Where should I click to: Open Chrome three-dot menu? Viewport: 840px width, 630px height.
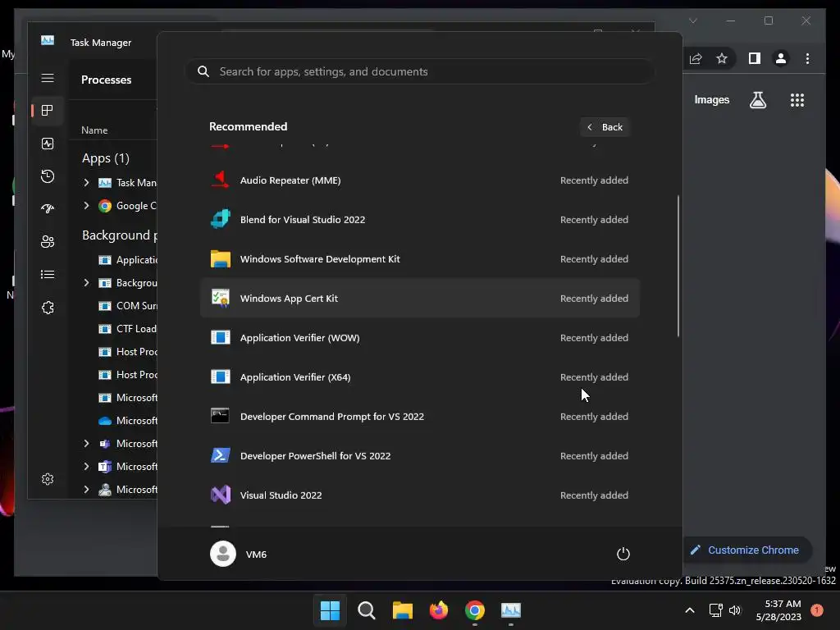click(807, 58)
